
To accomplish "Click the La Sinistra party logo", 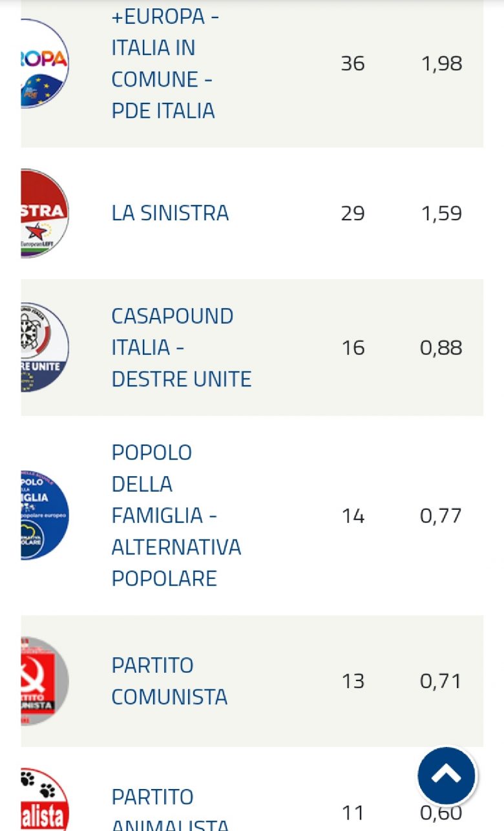I will (45, 213).
